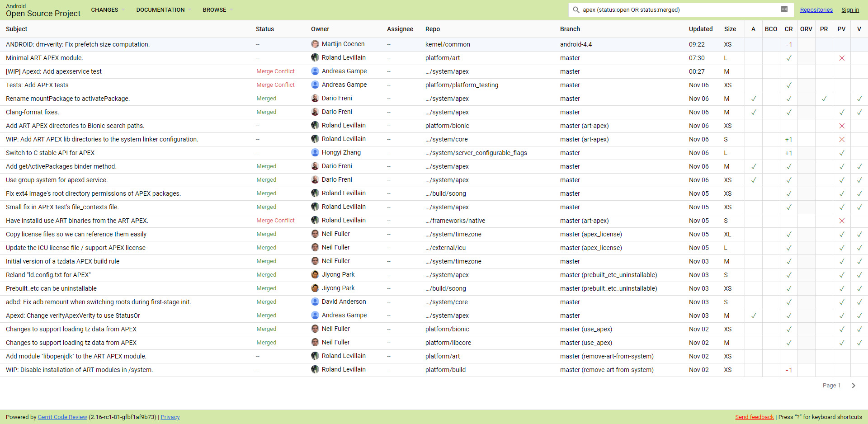Open change 'Switch to C stable API for APEX'
This screenshot has width=868, height=424.
[50, 153]
